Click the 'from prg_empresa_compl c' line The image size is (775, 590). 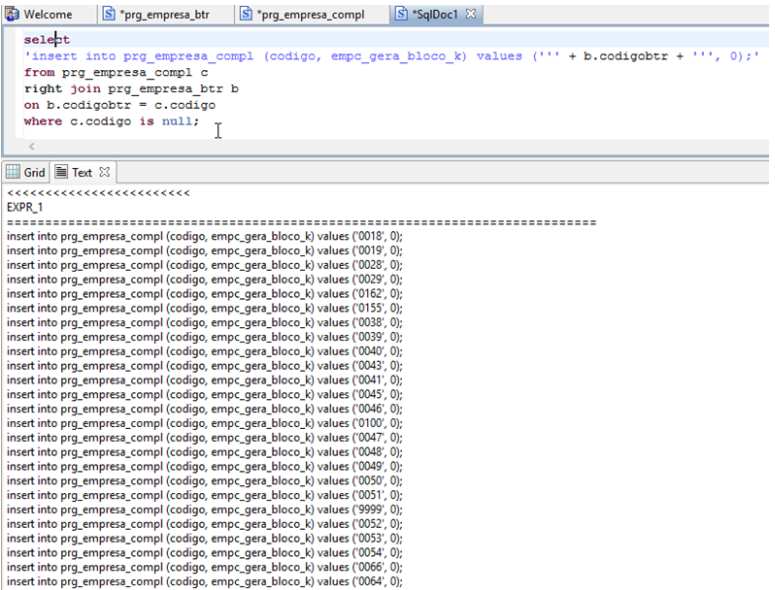tap(116, 72)
